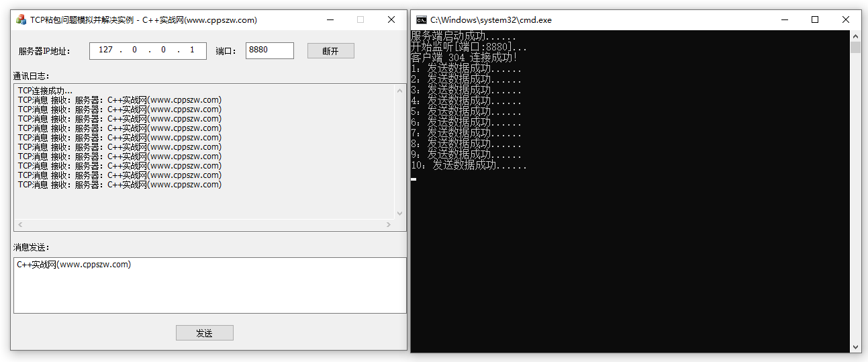
Task: Click the cmd window scrollbar thumb
Action: point(855,47)
